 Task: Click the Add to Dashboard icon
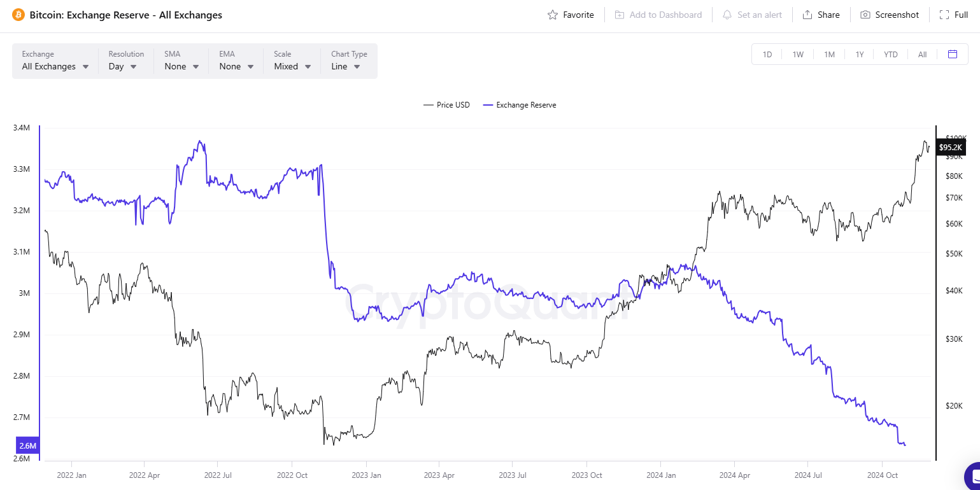click(x=620, y=15)
